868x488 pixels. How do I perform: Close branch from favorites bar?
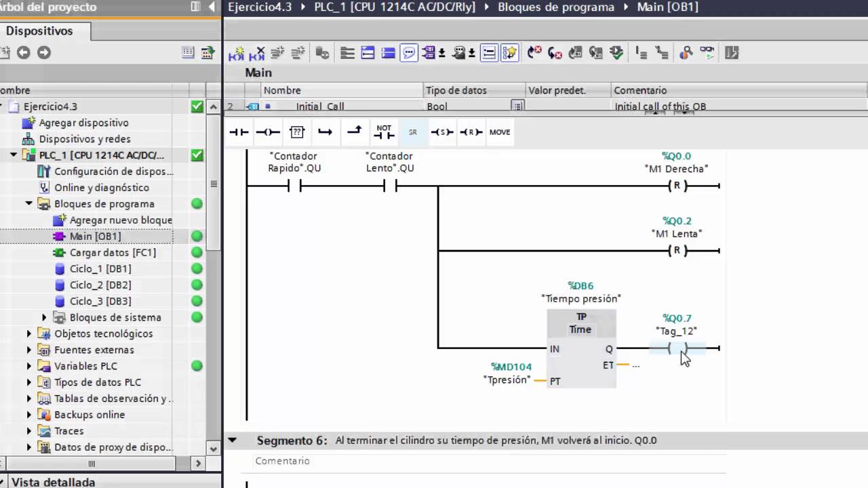point(355,132)
